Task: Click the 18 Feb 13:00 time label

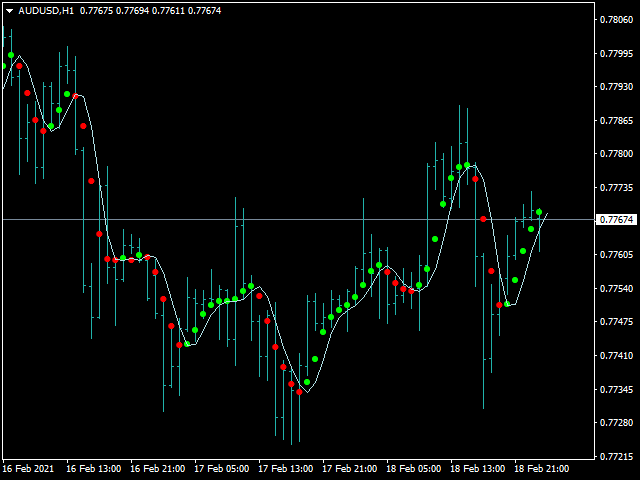Action: tap(478, 468)
